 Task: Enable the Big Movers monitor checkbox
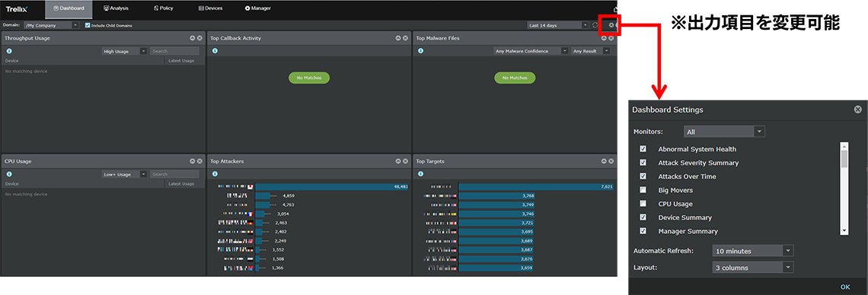(643, 191)
